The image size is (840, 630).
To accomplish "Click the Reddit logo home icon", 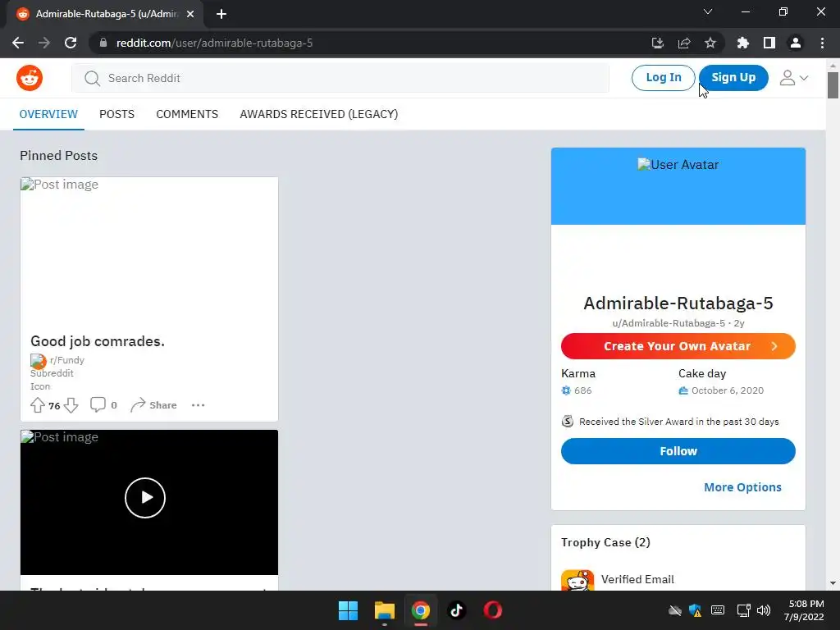I will pos(30,78).
